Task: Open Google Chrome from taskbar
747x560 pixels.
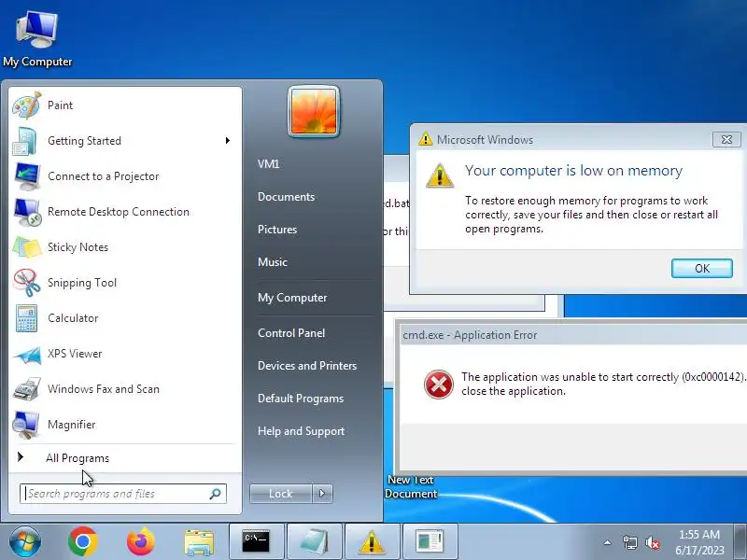Action: pos(83,541)
